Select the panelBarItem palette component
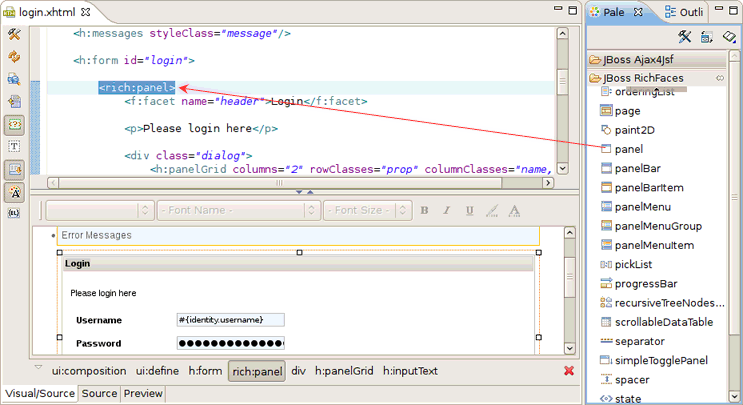Viewport: 743px width, 405px height. (x=642, y=188)
